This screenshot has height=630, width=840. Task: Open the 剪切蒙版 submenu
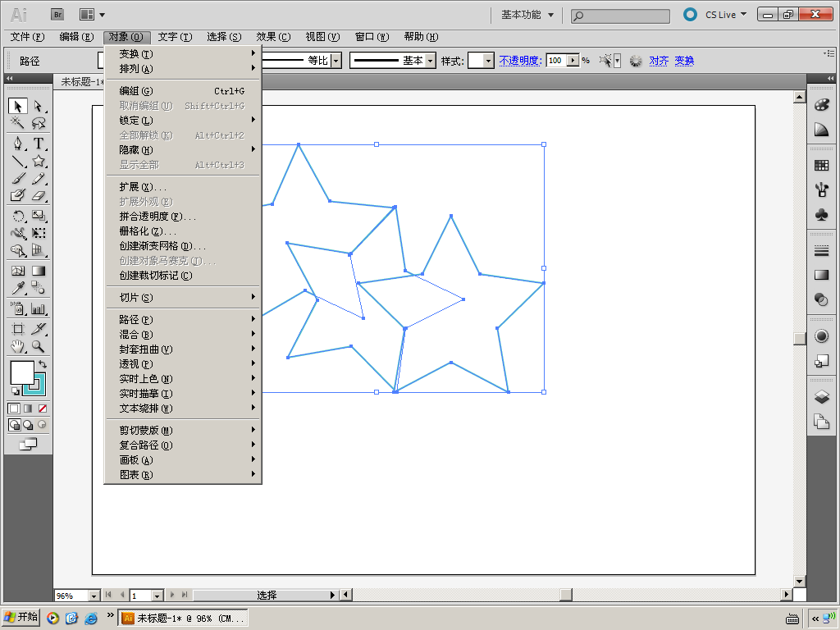click(x=183, y=430)
